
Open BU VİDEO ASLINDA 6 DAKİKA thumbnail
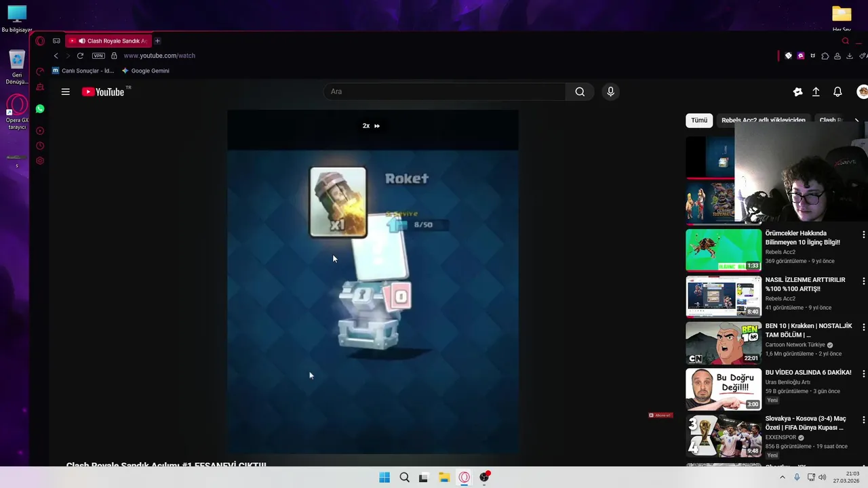click(x=724, y=389)
